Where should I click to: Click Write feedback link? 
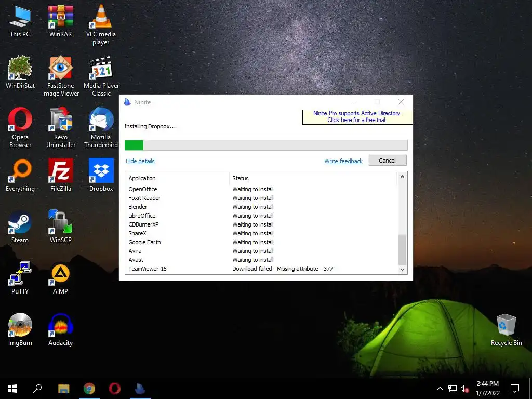coord(343,161)
